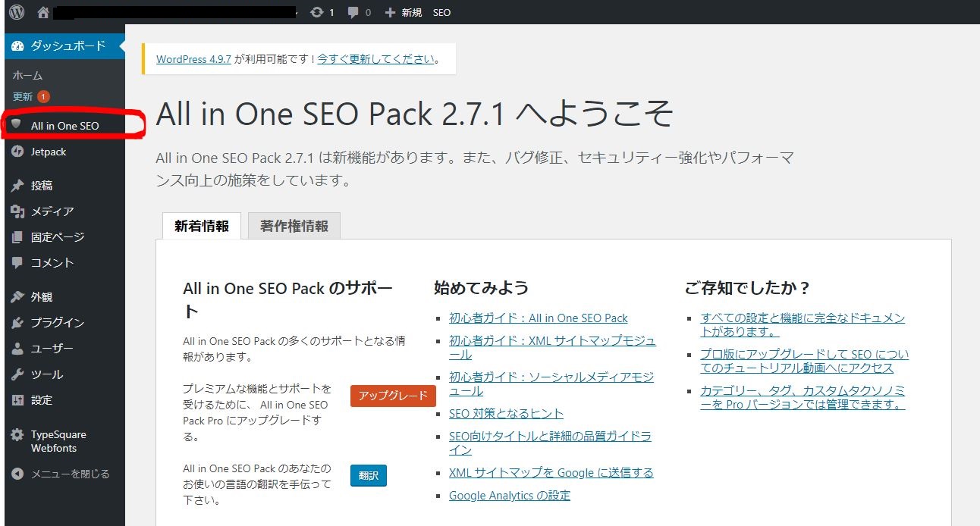Click the 更新 red badge showing 1

point(43,96)
